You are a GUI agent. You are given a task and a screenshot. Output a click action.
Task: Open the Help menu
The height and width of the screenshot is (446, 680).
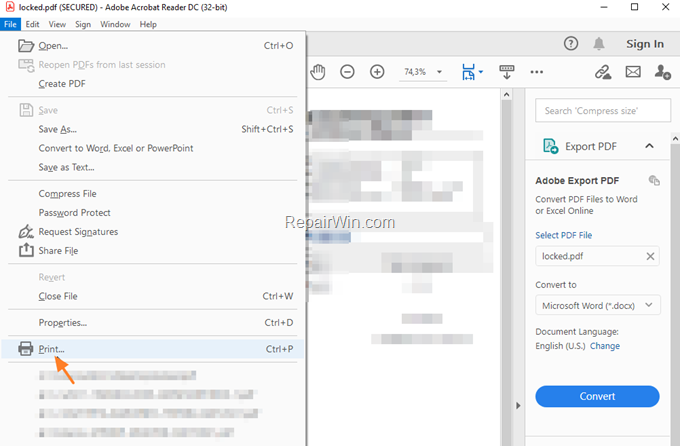tap(148, 24)
